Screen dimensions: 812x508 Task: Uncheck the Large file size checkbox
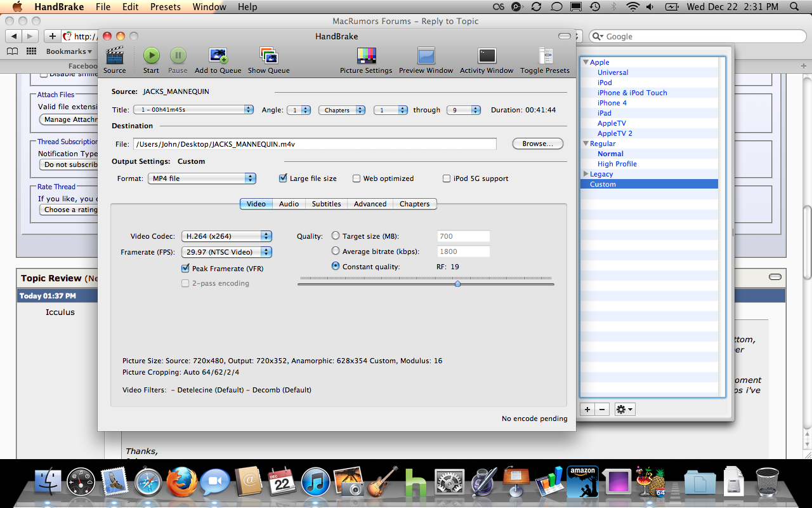tap(283, 178)
